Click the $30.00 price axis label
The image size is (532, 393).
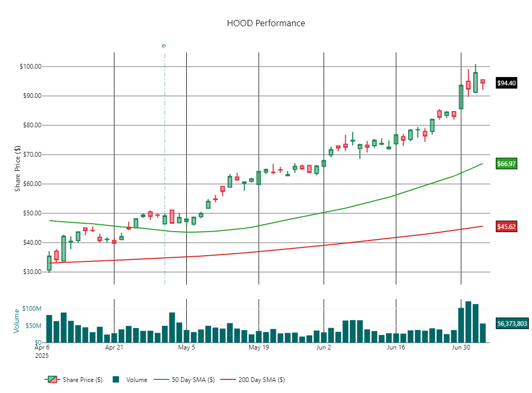32,272
